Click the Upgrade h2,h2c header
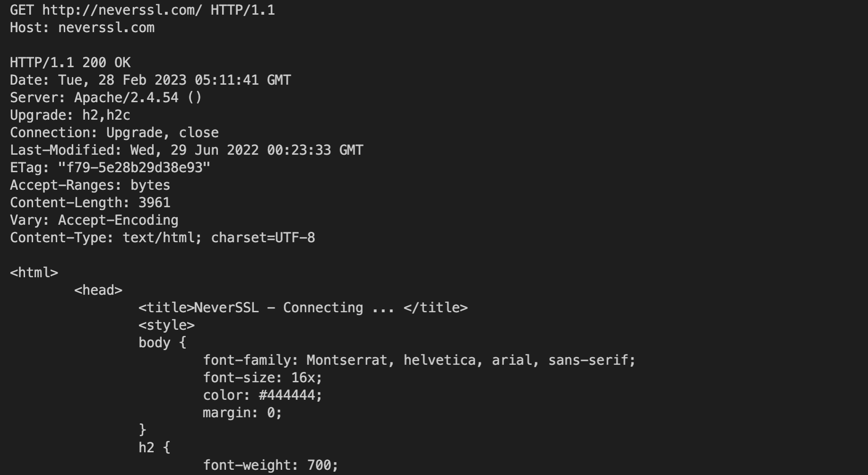This screenshot has height=475, width=868. pyautogui.click(x=70, y=115)
